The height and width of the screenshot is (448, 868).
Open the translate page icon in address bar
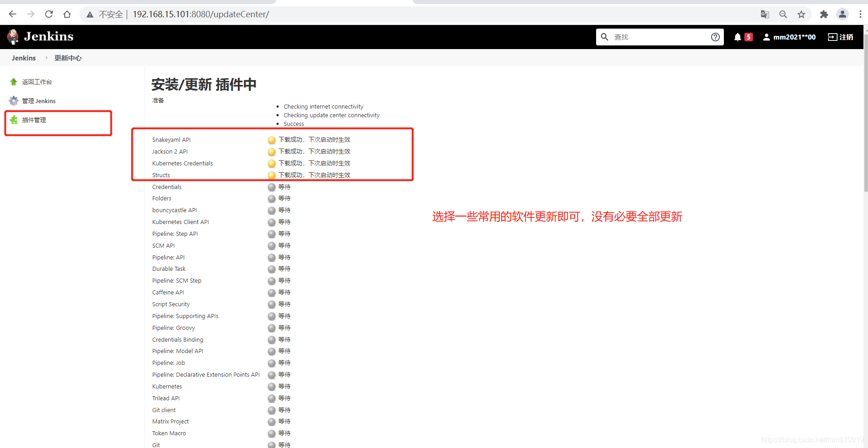click(765, 14)
